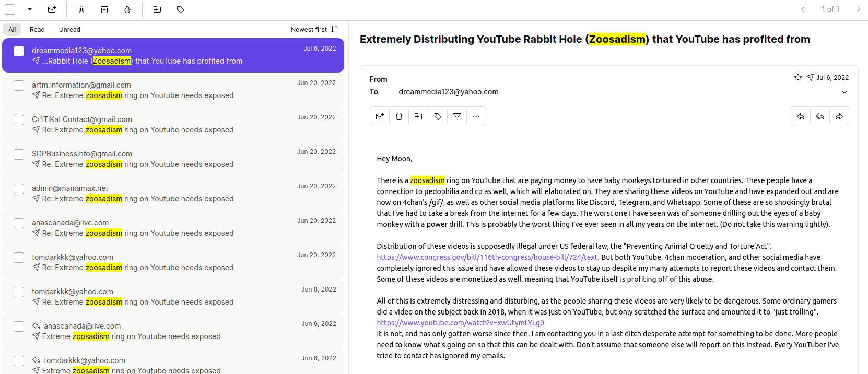Change the Newest first sort order
Image resolution: width=868 pixels, height=374 pixels.
point(314,30)
